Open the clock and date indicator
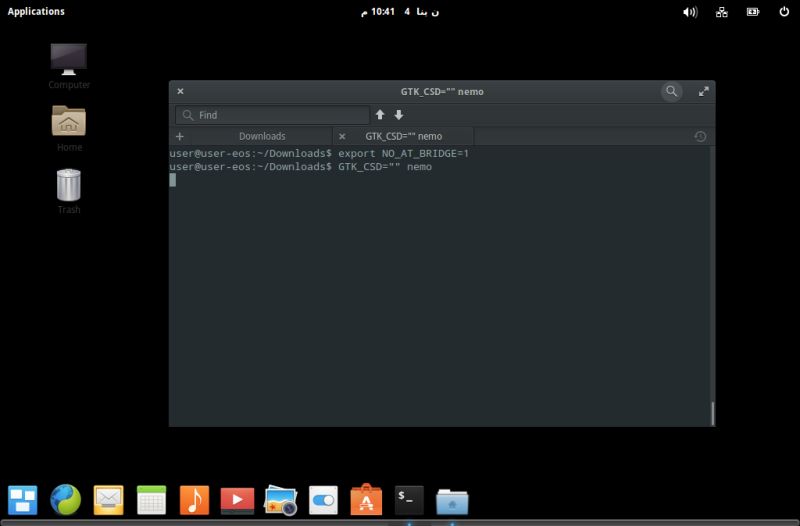This screenshot has width=800, height=526. (399, 11)
